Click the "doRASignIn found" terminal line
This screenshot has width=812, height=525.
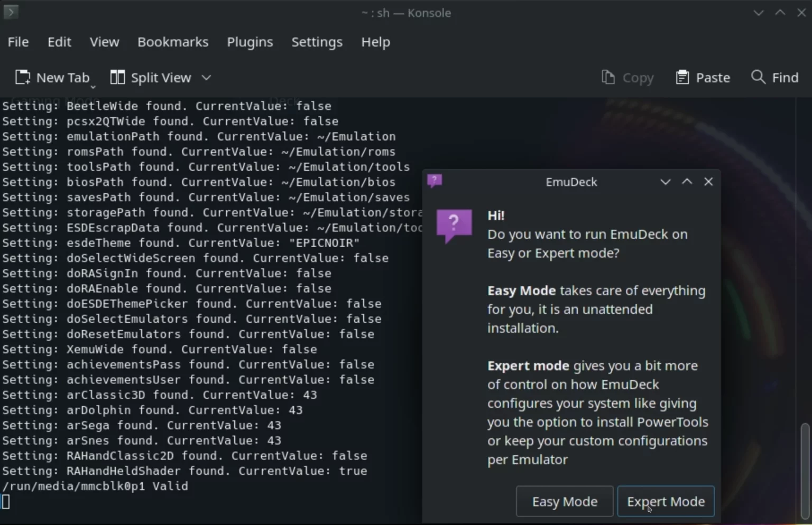click(x=167, y=273)
